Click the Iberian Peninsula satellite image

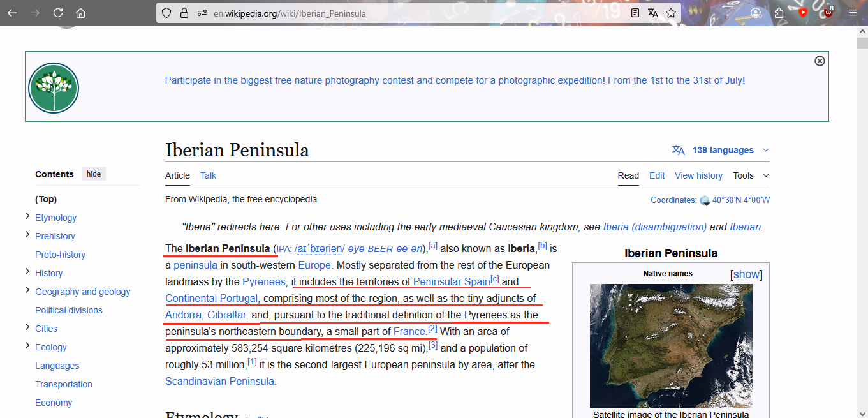(x=671, y=345)
